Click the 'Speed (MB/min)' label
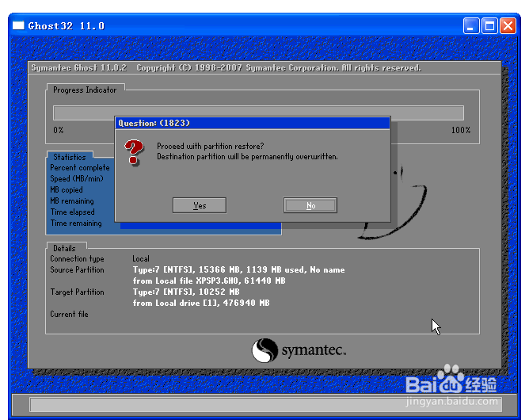This screenshot has height=420, width=529. coord(77,178)
